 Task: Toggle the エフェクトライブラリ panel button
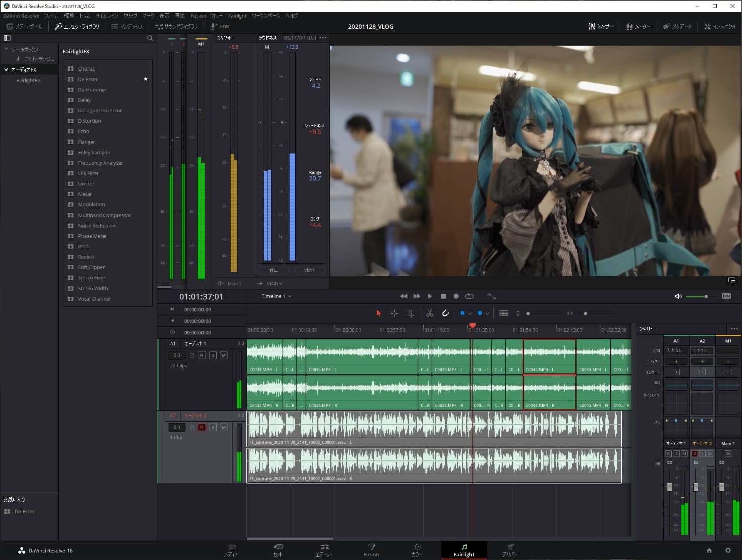pyautogui.click(x=77, y=26)
